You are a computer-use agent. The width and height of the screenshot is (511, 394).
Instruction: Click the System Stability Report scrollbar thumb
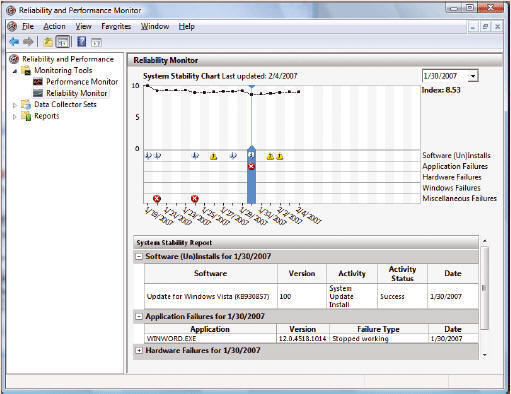pyautogui.click(x=485, y=288)
